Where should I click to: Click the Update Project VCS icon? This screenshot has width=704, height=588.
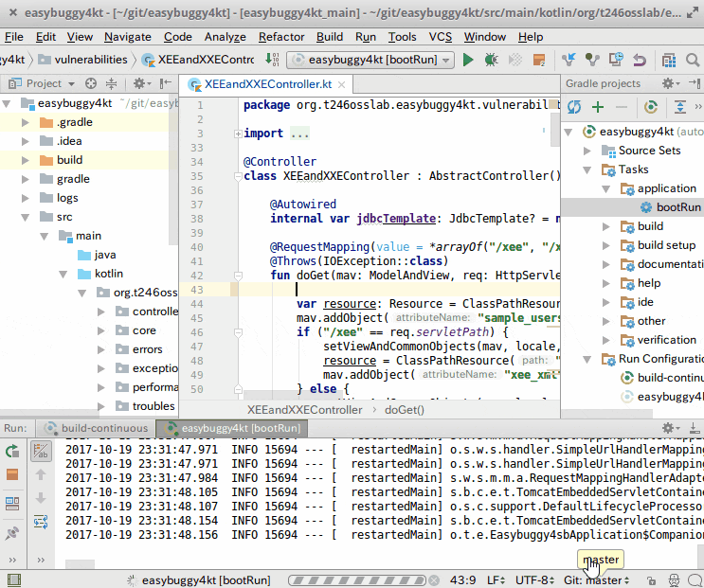point(569,60)
